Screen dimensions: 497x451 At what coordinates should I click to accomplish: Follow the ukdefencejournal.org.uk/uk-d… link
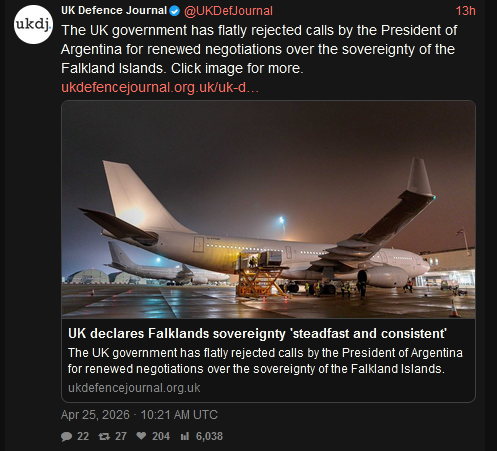tap(160, 87)
